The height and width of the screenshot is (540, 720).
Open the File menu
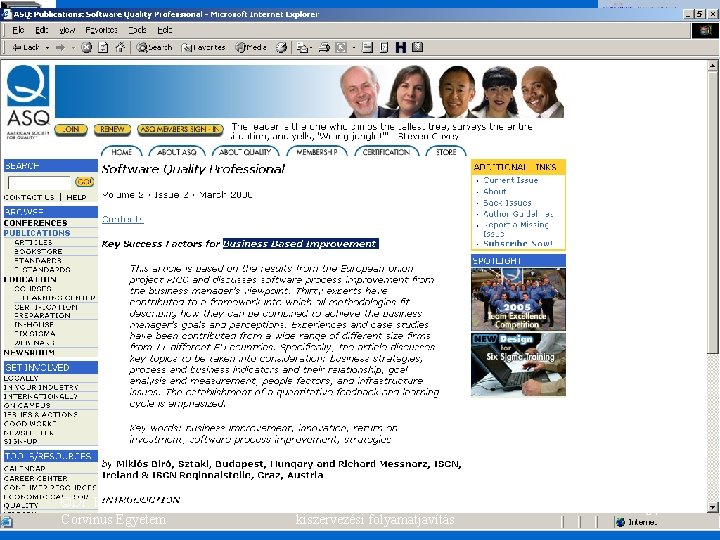tap(18, 30)
